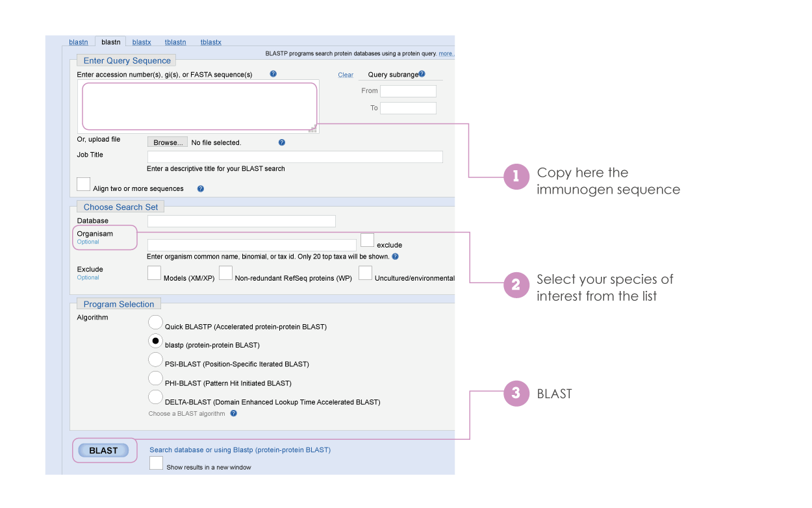Click help icon beside Choose a BLAST algorithm

pyautogui.click(x=233, y=413)
